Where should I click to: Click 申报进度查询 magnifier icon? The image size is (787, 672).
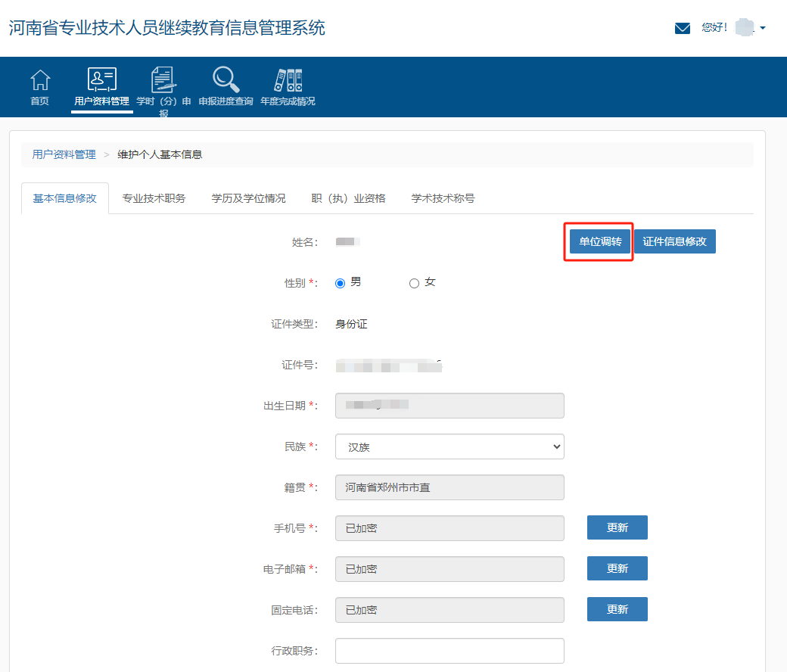[x=226, y=80]
